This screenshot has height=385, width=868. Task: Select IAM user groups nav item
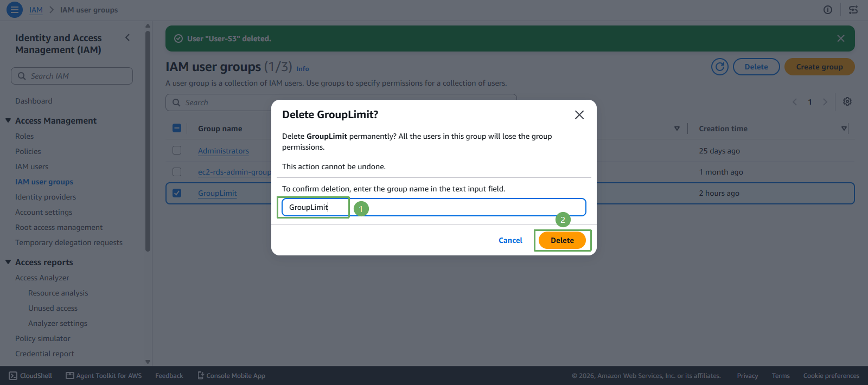44,182
